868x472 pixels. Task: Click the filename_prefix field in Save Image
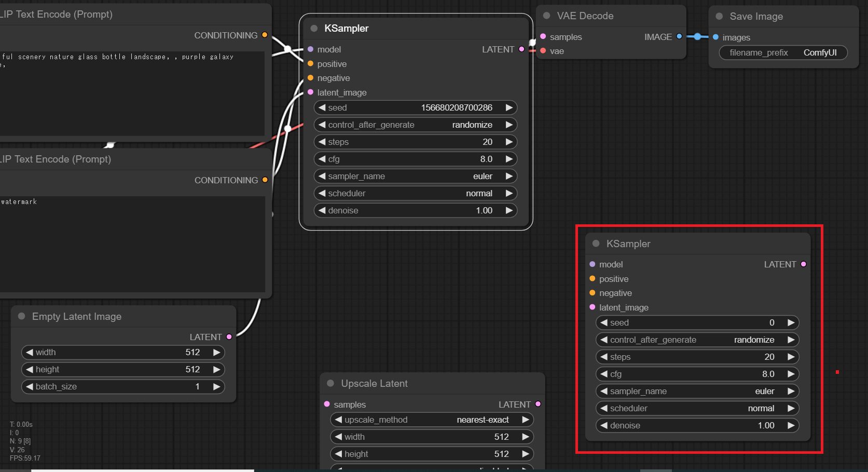pyautogui.click(x=783, y=53)
